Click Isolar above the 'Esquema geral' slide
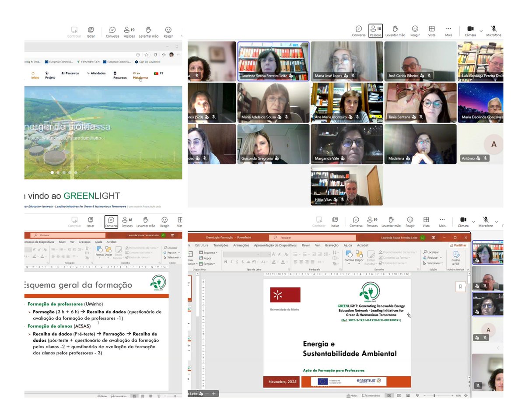Viewport: 525px width, 420px height. click(90, 222)
